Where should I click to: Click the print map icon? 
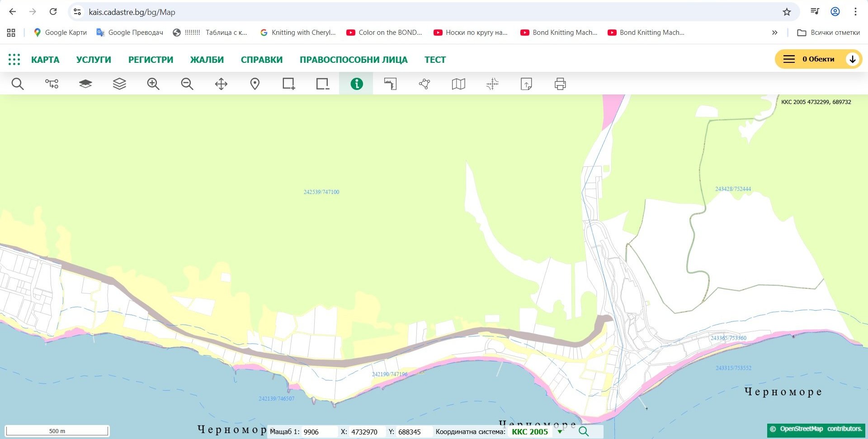point(560,84)
